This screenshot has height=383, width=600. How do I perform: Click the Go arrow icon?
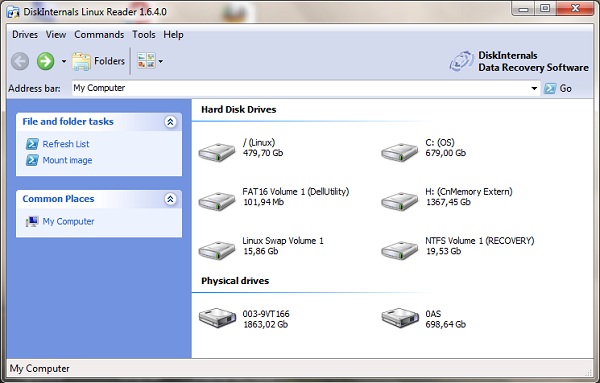point(550,88)
